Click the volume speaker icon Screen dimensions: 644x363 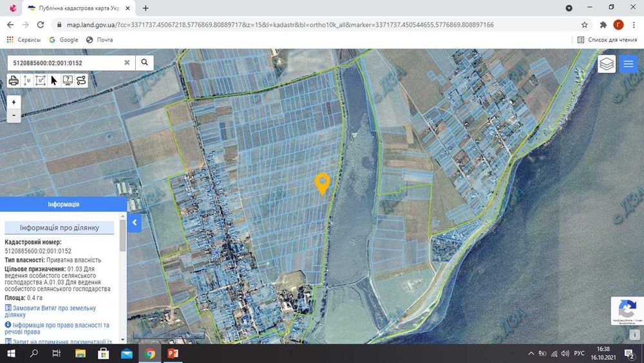point(565,353)
